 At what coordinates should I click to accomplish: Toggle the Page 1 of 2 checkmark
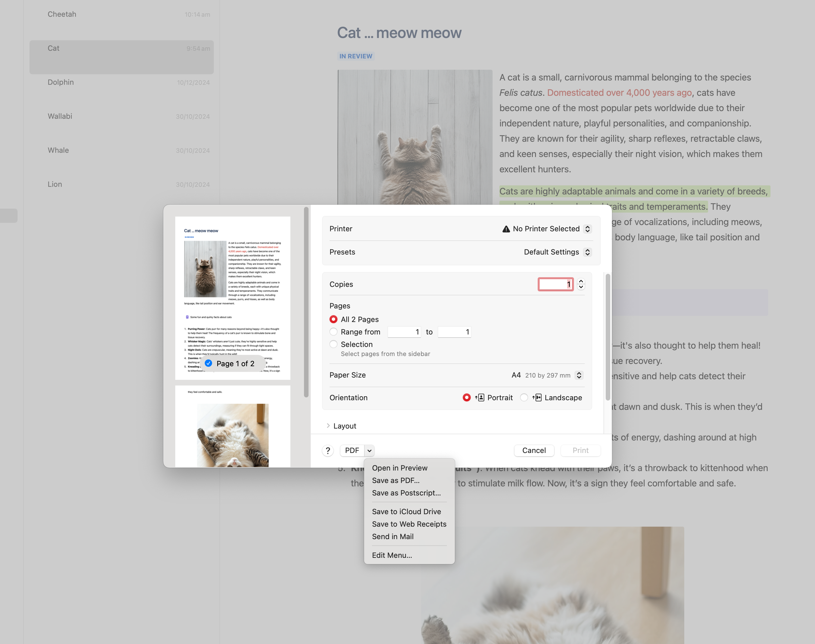point(208,363)
